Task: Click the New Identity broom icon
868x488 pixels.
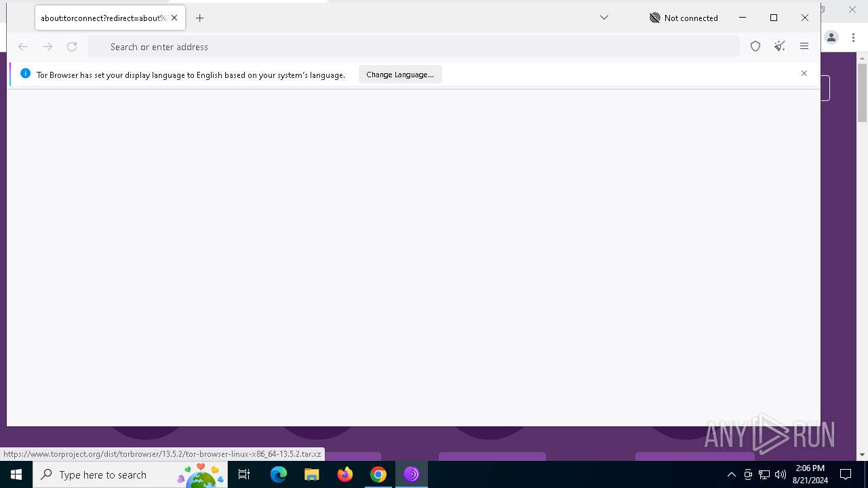Action: (x=780, y=47)
